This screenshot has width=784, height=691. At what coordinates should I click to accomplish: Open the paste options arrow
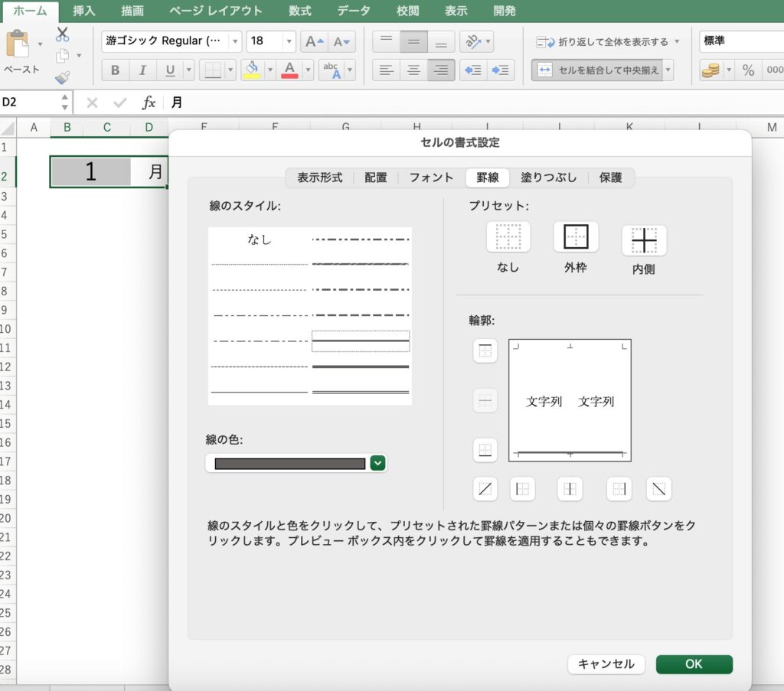tap(40, 44)
